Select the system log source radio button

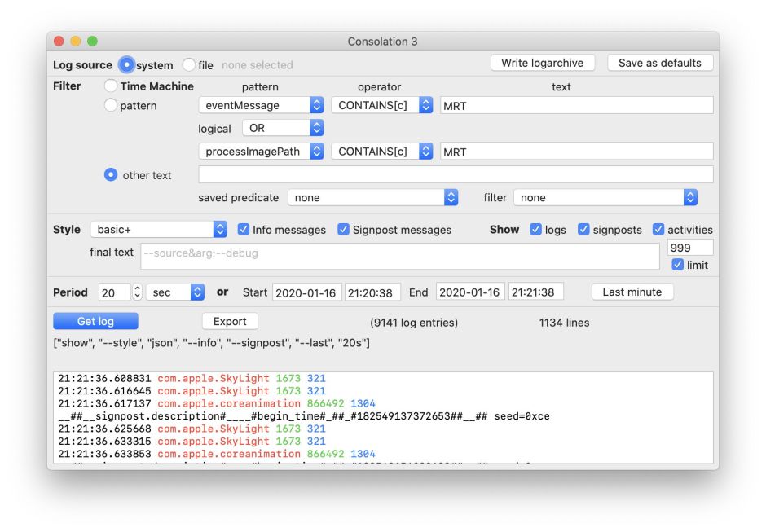(127, 65)
